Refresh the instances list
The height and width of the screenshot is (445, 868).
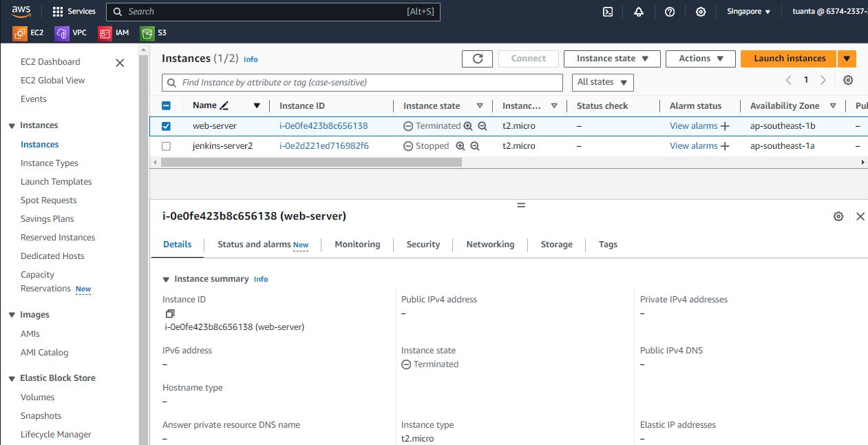478,59
